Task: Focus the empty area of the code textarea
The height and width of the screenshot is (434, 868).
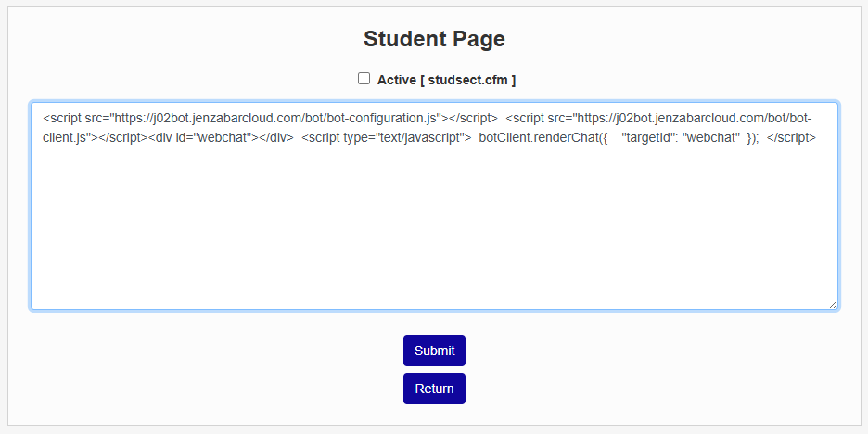Action: (x=434, y=232)
